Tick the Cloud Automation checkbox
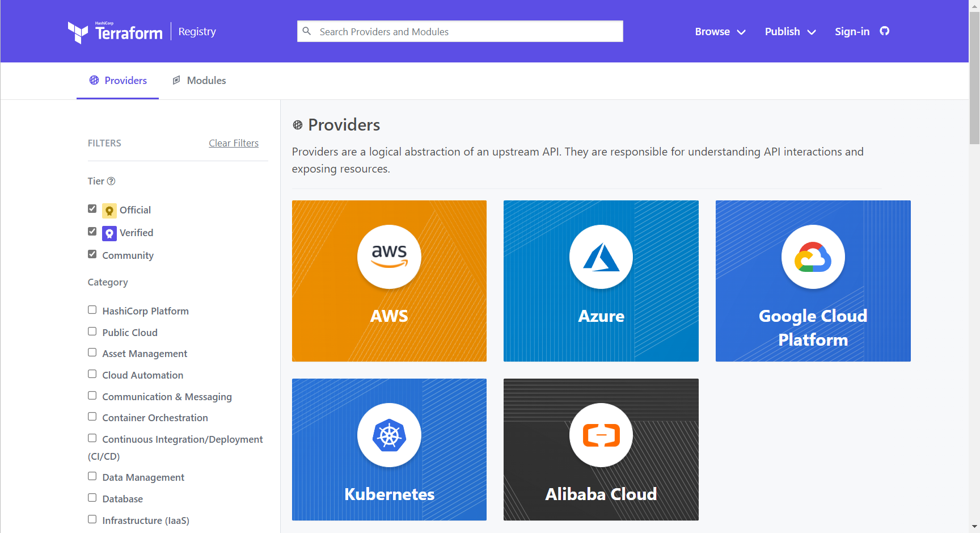980x533 pixels. (x=92, y=373)
